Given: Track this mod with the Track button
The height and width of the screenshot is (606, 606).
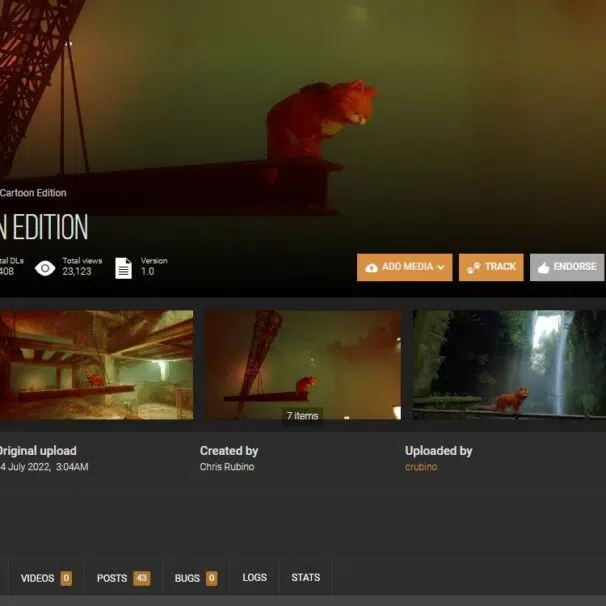Looking at the screenshot, I should tap(491, 267).
